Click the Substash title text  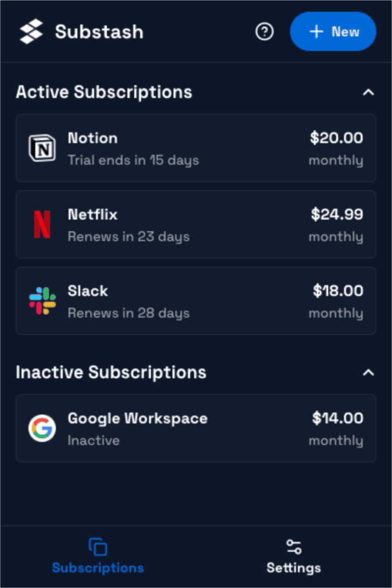point(99,32)
